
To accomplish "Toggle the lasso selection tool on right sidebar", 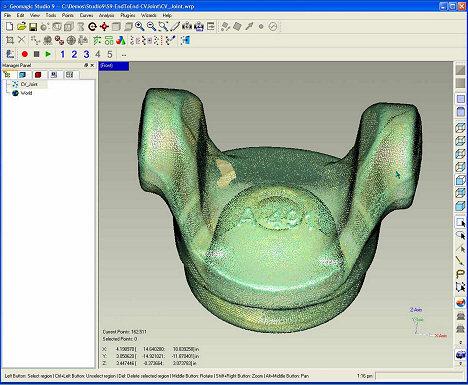I will click(x=460, y=274).
